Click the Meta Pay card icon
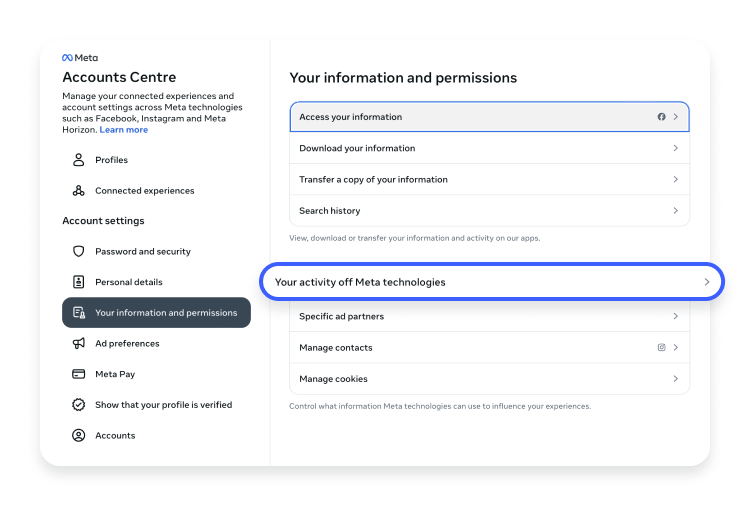Image resolution: width=750 pixels, height=506 pixels. [x=78, y=374]
